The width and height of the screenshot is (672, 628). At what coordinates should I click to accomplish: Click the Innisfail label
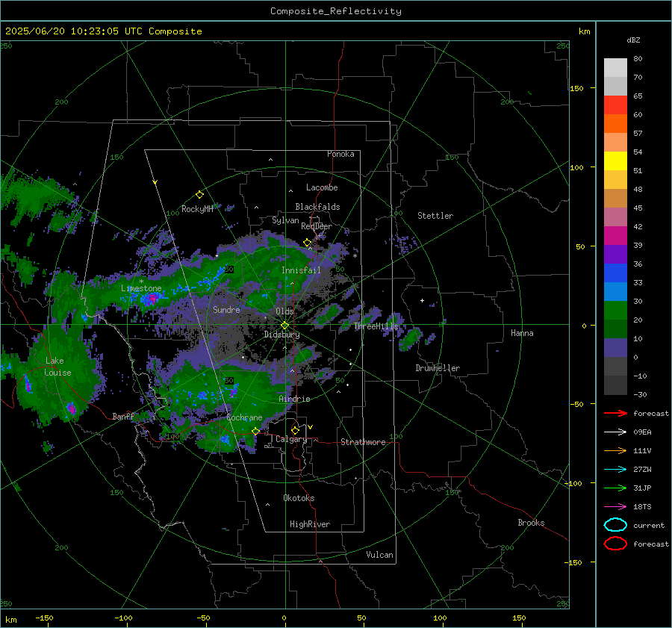click(301, 270)
